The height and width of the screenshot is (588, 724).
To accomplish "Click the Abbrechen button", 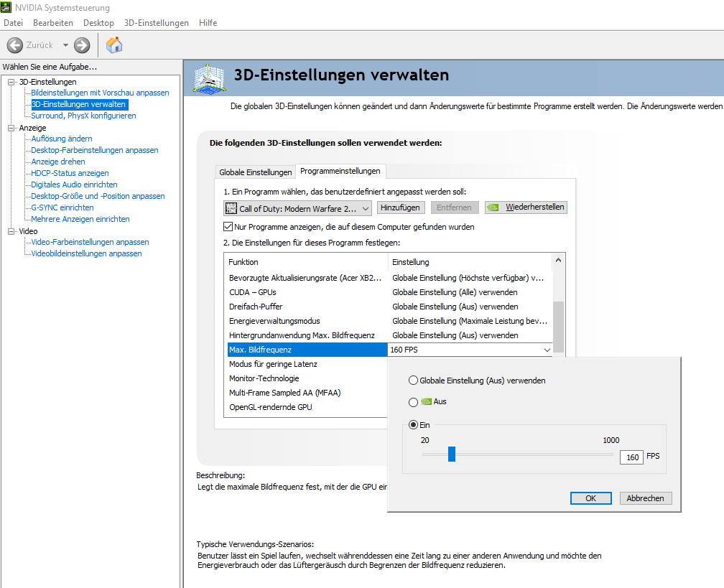I will 646,498.
